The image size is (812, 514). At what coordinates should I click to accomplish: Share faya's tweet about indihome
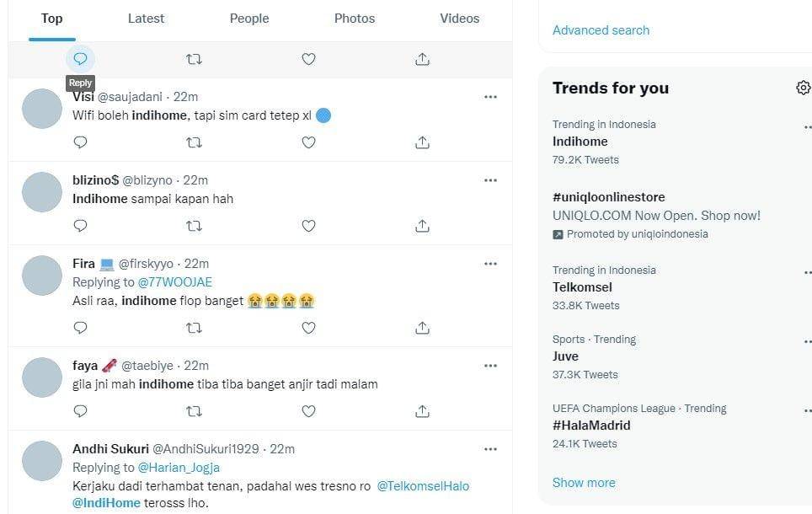423,411
